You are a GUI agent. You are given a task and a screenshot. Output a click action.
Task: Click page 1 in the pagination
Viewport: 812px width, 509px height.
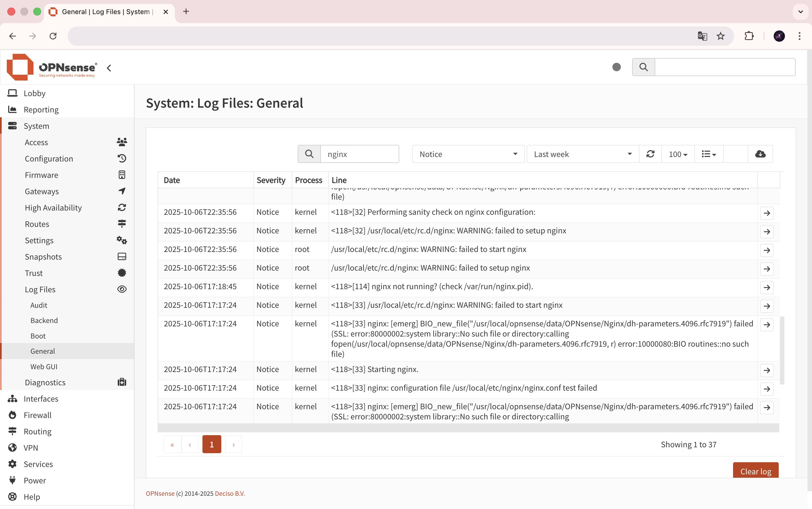(x=211, y=444)
